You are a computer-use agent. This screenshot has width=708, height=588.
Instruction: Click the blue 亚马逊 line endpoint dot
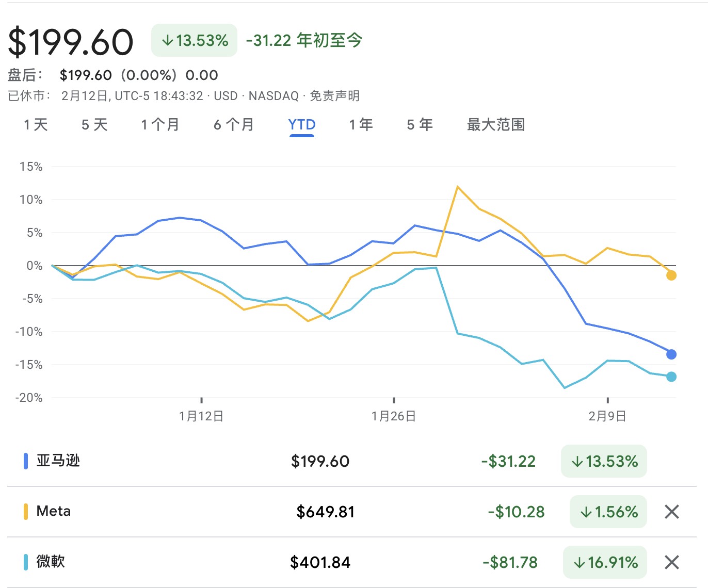[671, 354]
